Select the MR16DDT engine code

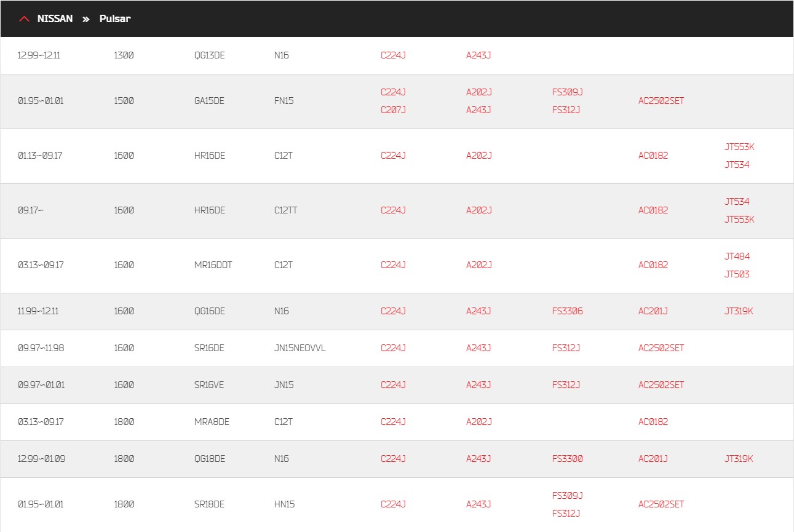pyautogui.click(x=213, y=265)
